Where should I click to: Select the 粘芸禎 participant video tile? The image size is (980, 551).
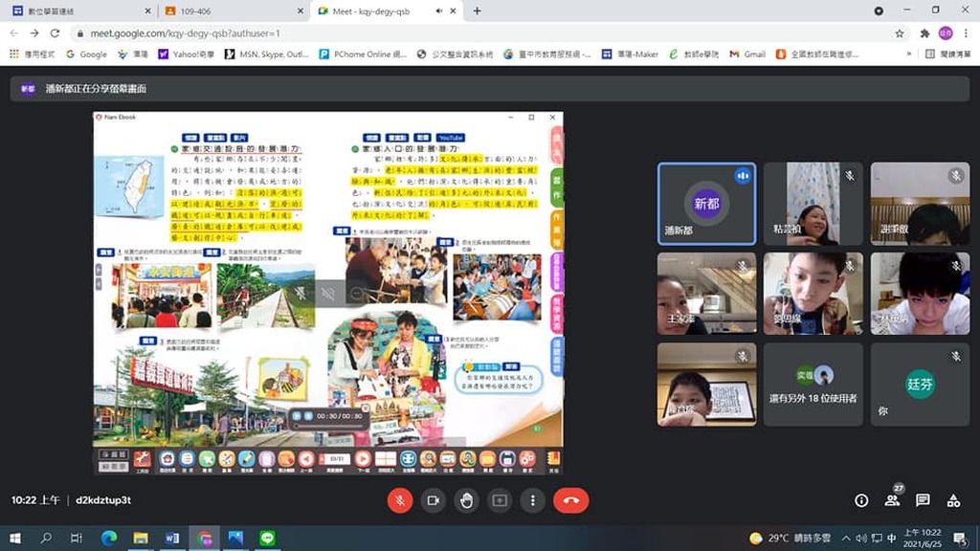[813, 204]
